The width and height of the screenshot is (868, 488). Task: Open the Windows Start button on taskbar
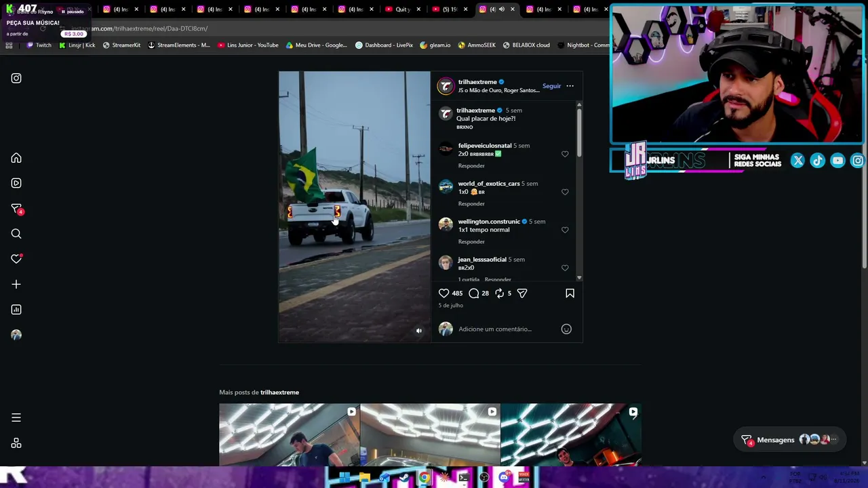[344, 478]
